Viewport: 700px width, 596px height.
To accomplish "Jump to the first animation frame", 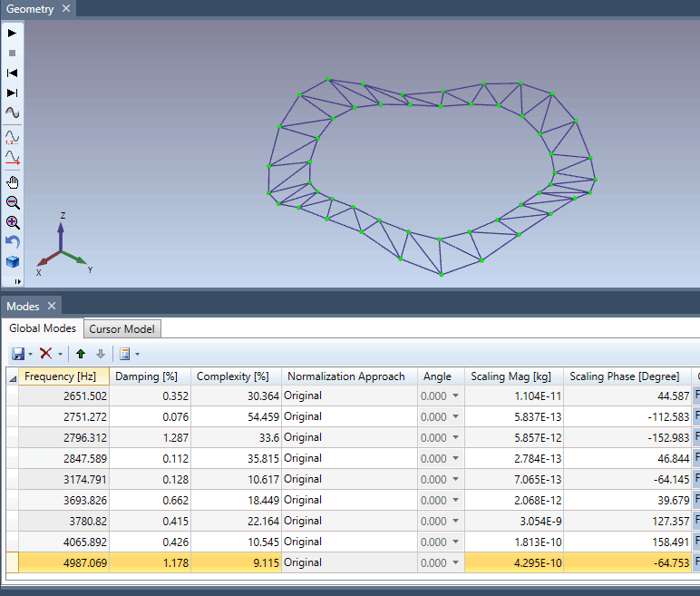I will point(12,73).
